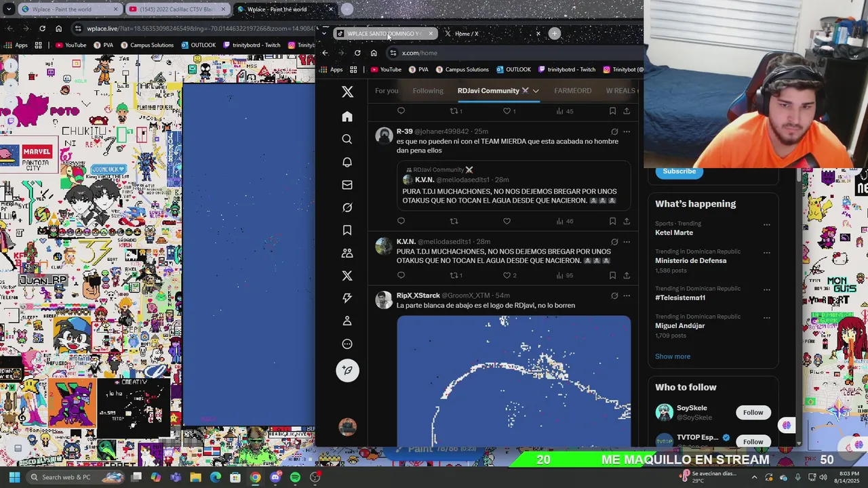Viewport: 868px width, 488px height.
Task: Open Spotify from the taskbar
Action: (295, 477)
